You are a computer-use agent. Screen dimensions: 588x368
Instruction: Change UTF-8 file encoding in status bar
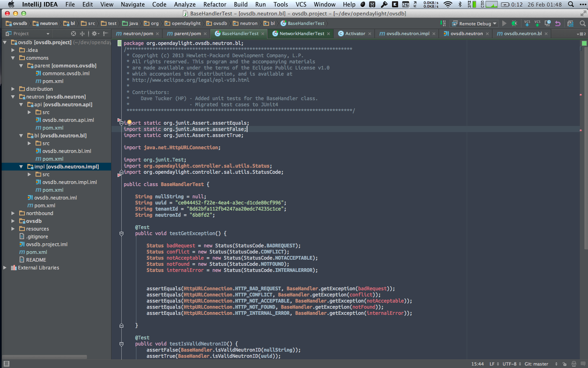pyautogui.click(x=512, y=364)
